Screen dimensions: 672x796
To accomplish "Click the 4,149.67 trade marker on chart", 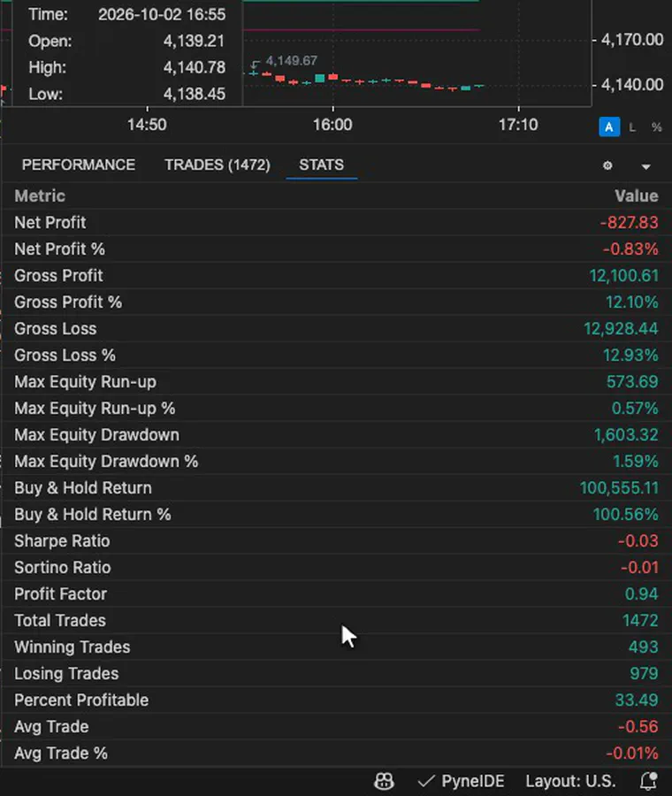I will pos(291,61).
